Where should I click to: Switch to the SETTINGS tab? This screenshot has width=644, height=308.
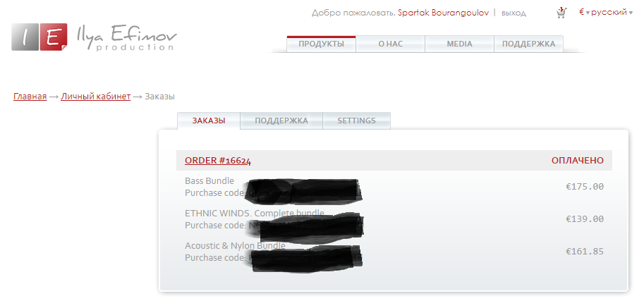(356, 121)
